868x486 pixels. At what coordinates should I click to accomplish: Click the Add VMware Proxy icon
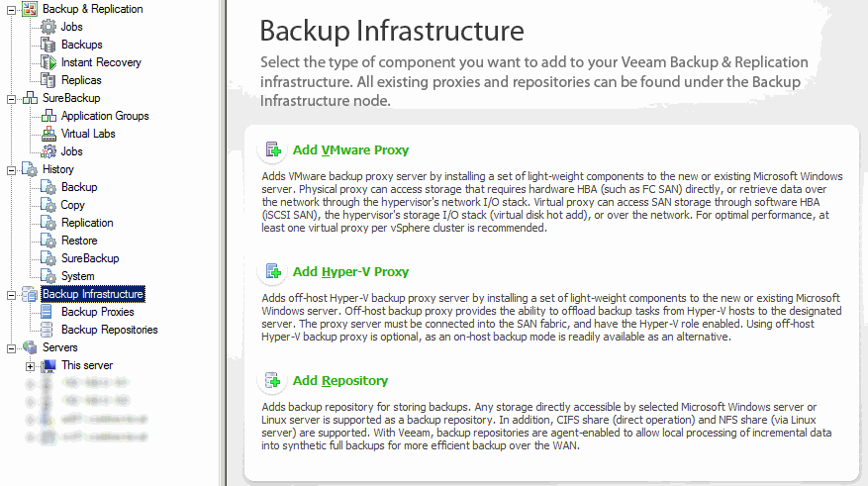pos(273,149)
